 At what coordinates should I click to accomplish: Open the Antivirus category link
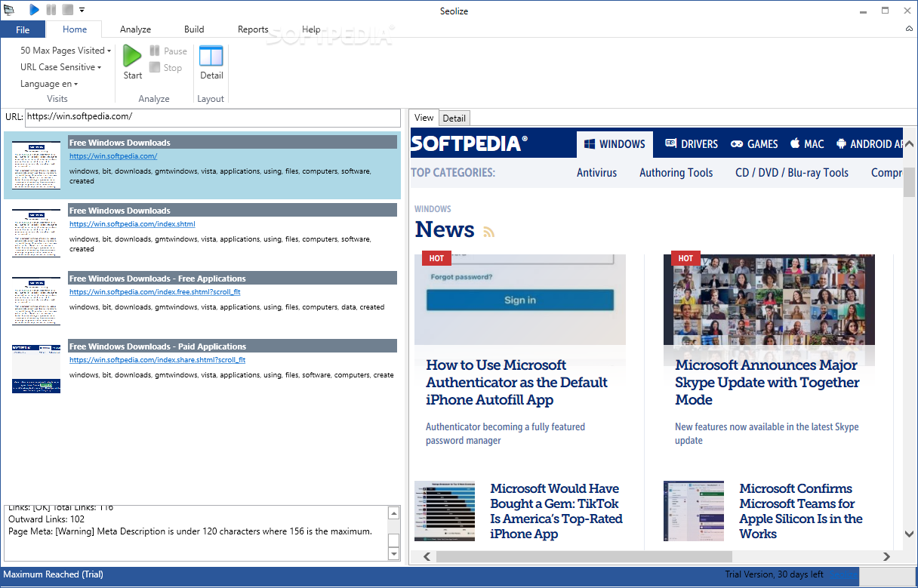[596, 173]
